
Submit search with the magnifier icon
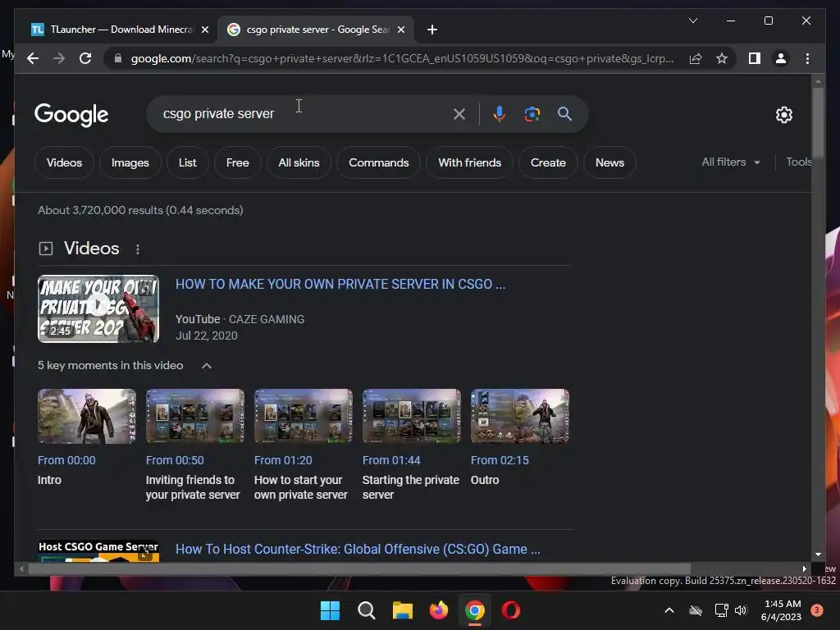pos(564,113)
